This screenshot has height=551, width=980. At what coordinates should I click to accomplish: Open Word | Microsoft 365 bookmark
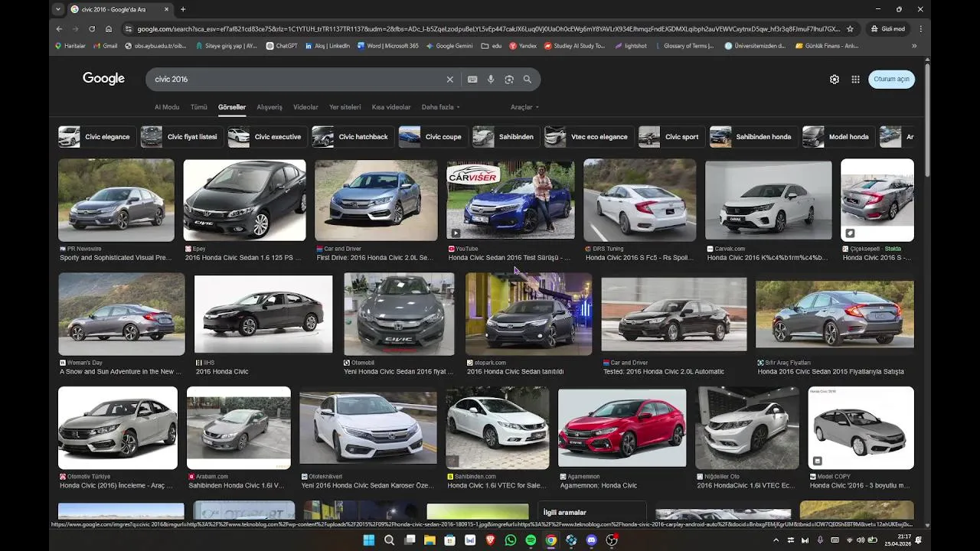(387, 46)
